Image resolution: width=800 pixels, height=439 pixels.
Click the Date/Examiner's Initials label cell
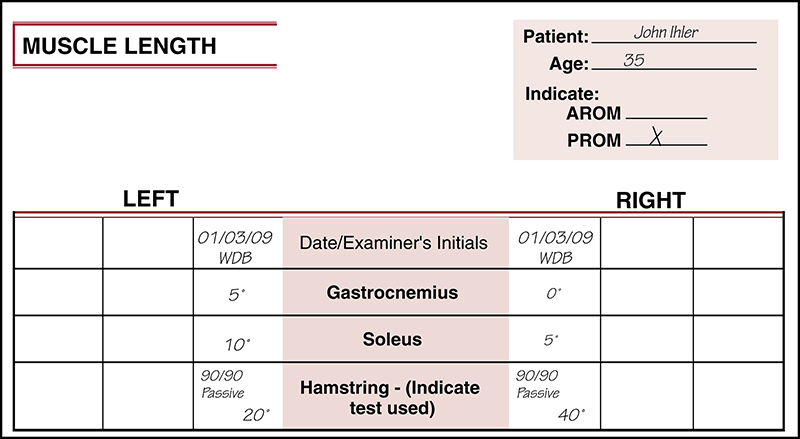(x=397, y=242)
